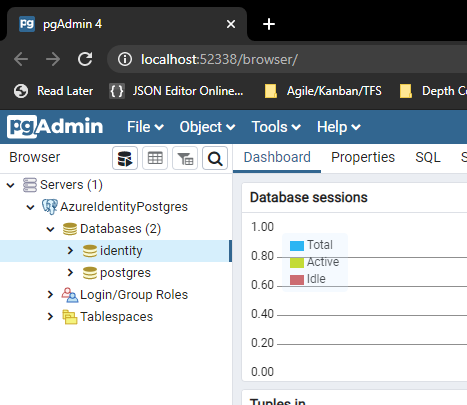467x405 pixels.
Task: Open the Depth bookmark folder
Action: [x=433, y=91]
